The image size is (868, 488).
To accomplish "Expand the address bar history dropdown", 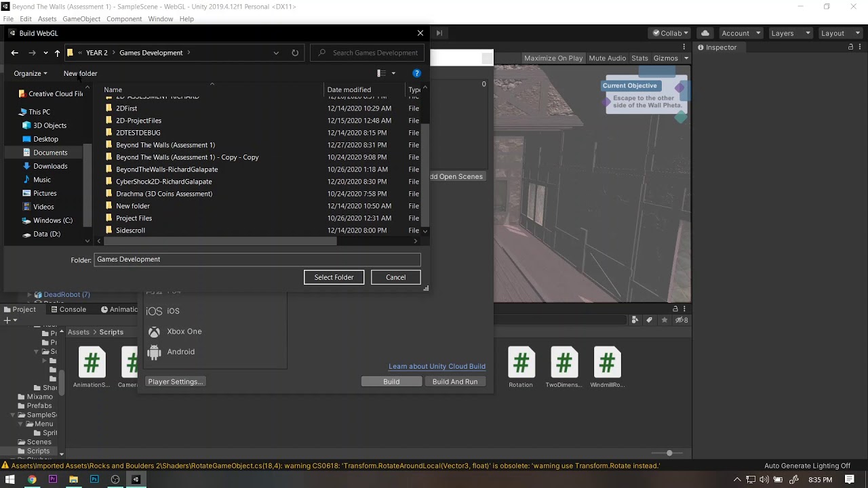I will click(x=276, y=53).
